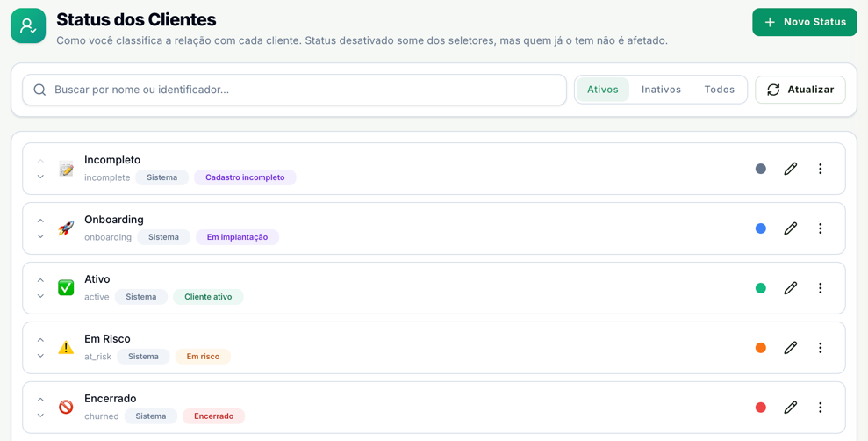Click the green color dot of Ativo
Image resolution: width=868 pixels, height=441 pixels.
coord(761,288)
